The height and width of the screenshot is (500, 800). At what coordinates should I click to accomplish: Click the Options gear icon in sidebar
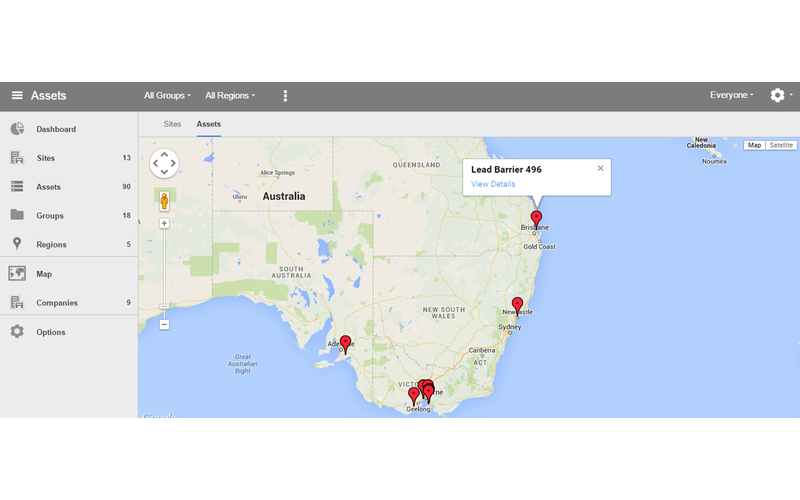17,332
